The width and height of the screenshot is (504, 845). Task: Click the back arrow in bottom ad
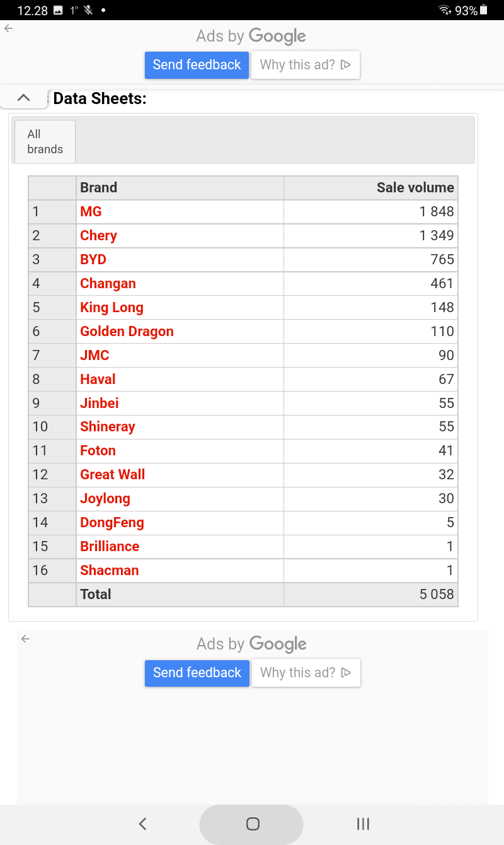tap(25, 639)
